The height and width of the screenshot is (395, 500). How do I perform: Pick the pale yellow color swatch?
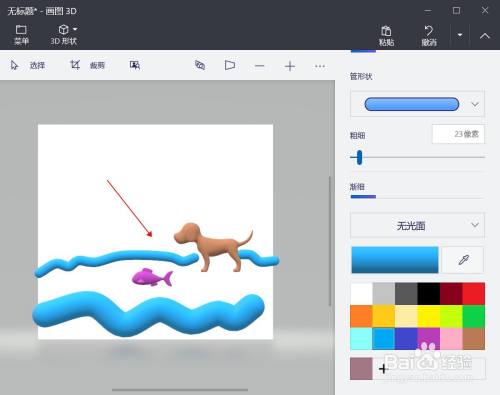[x=406, y=316]
